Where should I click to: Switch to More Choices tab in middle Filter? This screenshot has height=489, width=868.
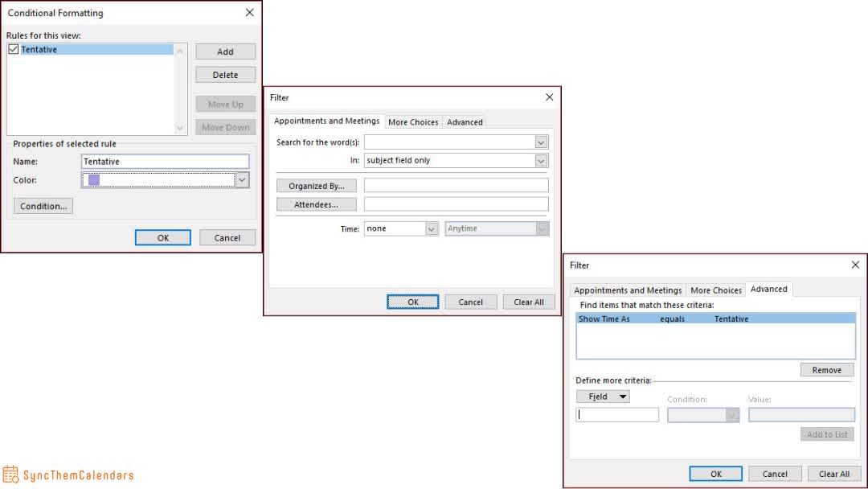[413, 121]
